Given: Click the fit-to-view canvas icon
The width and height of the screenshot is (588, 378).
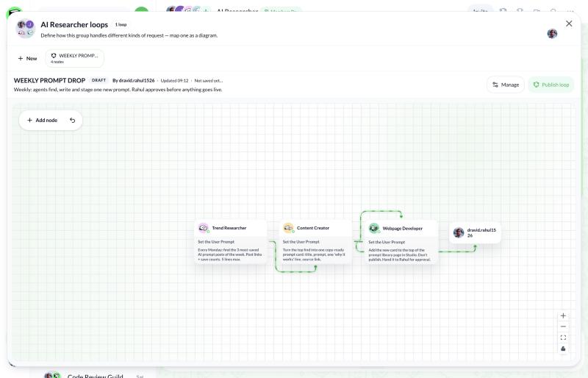Looking at the screenshot, I should (563, 338).
